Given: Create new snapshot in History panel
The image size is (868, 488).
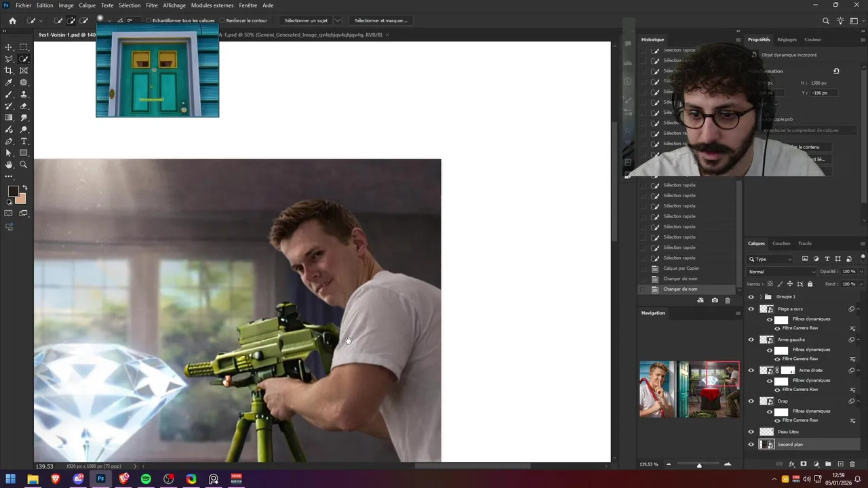Looking at the screenshot, I should click(x=715, y=300).
